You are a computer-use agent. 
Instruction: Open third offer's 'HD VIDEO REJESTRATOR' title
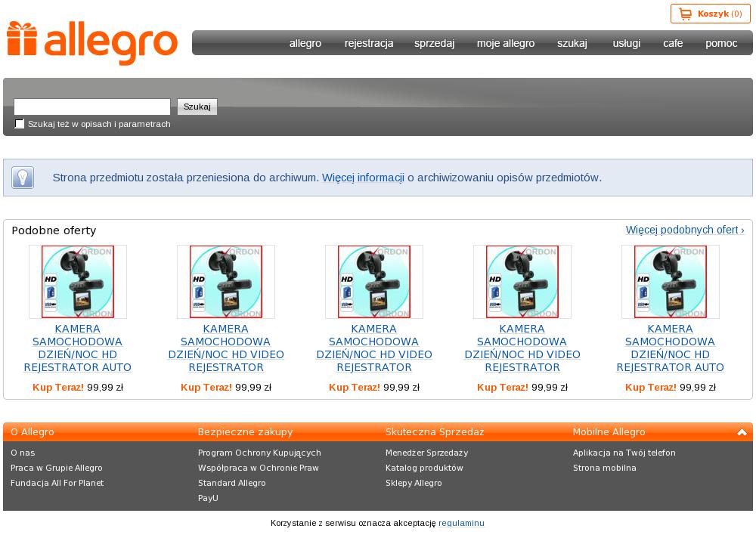[374, 348]
